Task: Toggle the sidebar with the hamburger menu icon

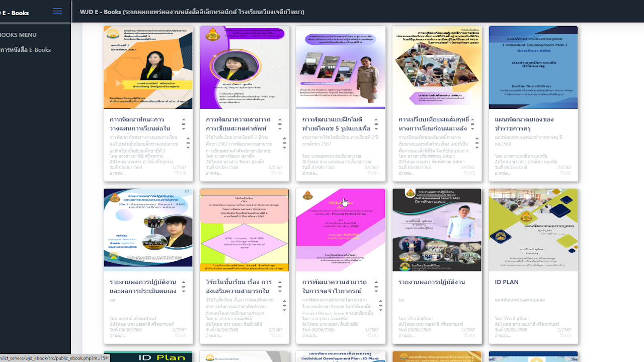Action: click(57, 11)
